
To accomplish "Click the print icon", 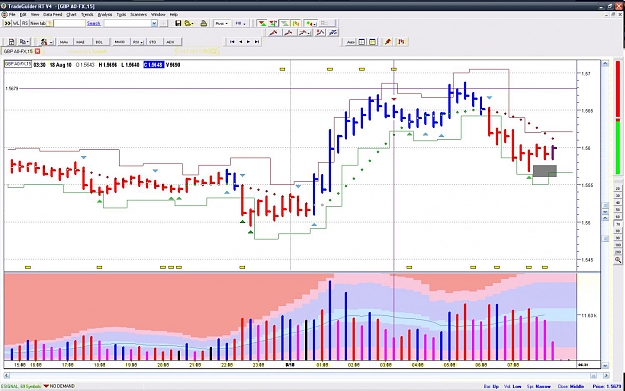I will [x=204, y=24].
